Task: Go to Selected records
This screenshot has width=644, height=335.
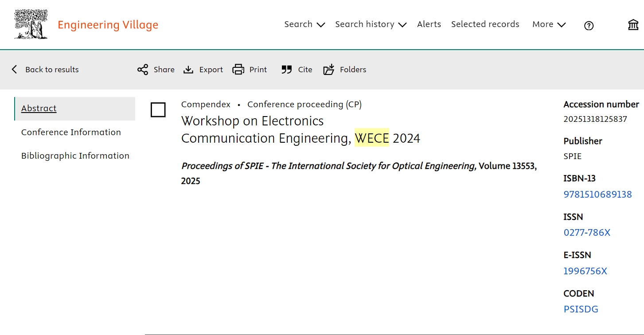Action: click(x=485, y=24)
